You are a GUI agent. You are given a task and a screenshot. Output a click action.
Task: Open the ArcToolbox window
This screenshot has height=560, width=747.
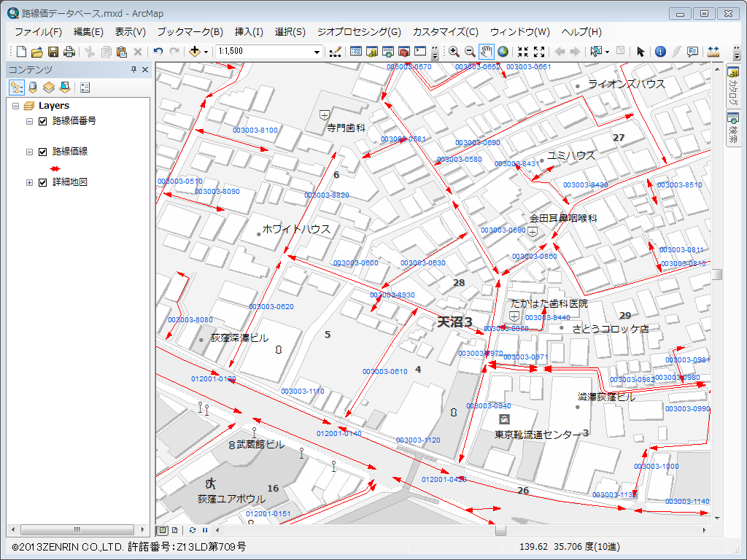[404, 52]
